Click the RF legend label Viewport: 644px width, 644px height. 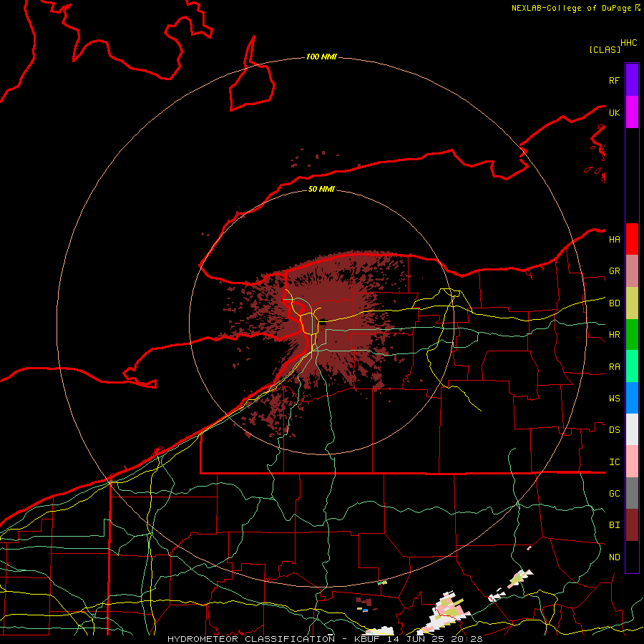614,80
